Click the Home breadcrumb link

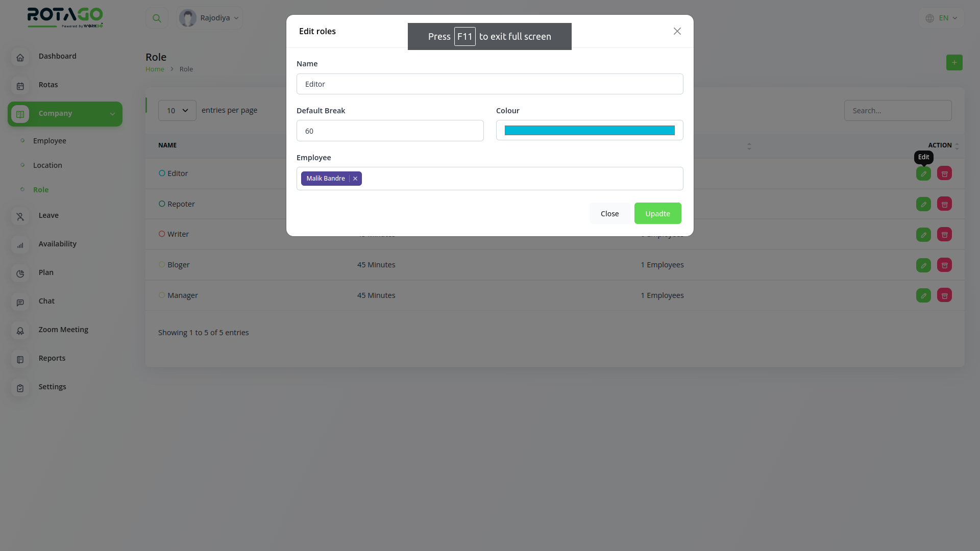tap(155, 69)
